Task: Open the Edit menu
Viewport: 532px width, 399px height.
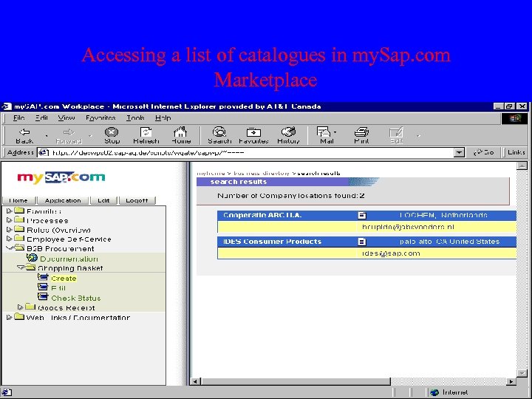Action: point(41,117)
